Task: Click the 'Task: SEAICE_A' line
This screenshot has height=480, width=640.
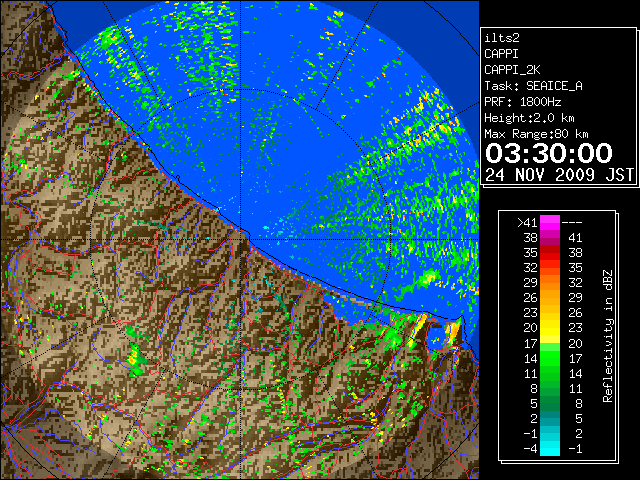Action: click(533, 86)
